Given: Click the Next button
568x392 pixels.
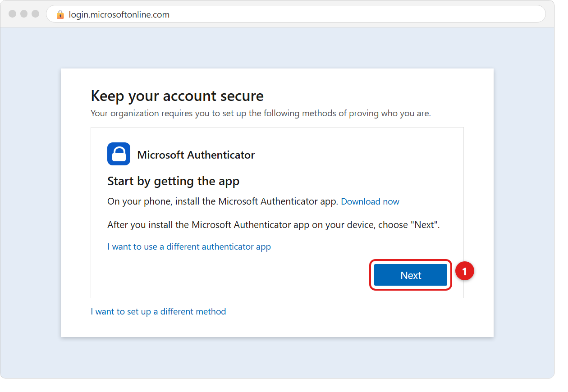Looking at the screenshot, I should tap(411, 275).
